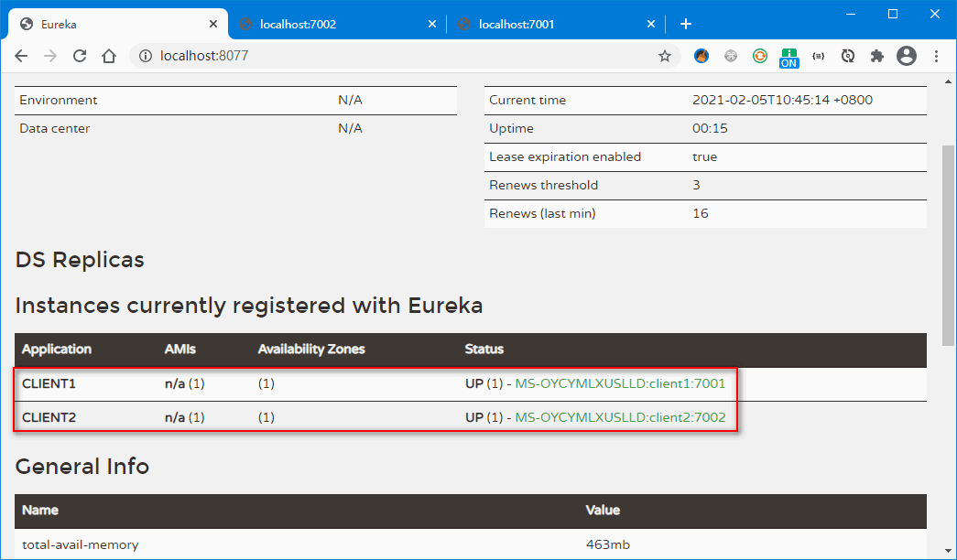Close the Eureka tab
This screenshot has height=560, width=957.
[x=213, y=25]
